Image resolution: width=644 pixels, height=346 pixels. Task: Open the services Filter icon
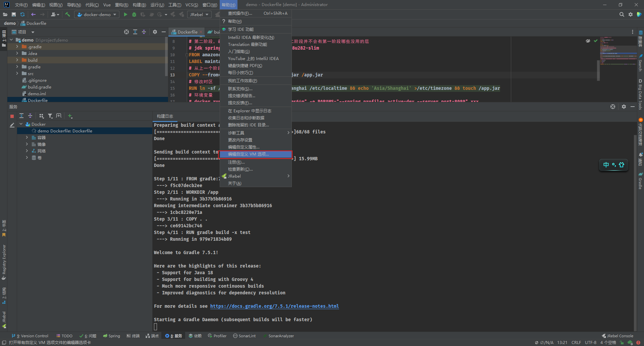(50, 116)
